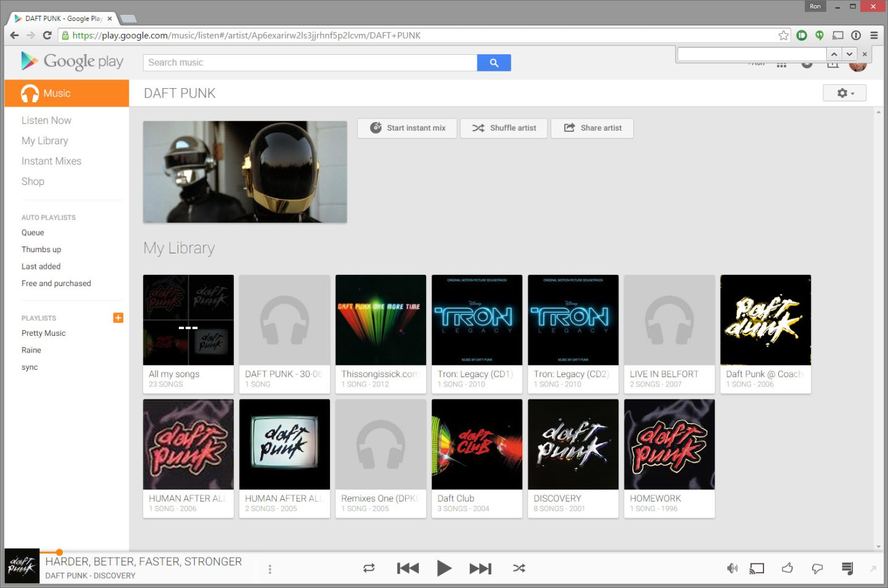Image resolution: width=888 pixels, height=588 pixels.
Task: Click the browser address bar URL
Action: coord(247,35)
